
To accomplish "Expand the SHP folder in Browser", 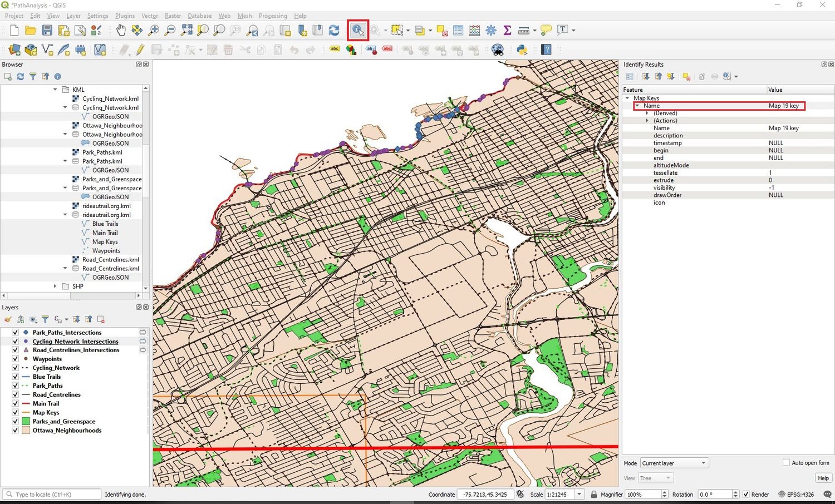I will 55,286.
